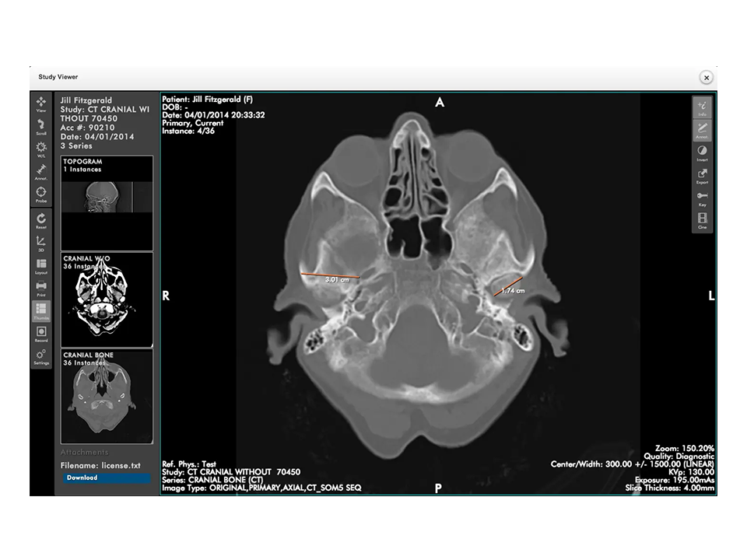Open the 3D view tool
Screen dimensions: 747x560
point(41,244)
